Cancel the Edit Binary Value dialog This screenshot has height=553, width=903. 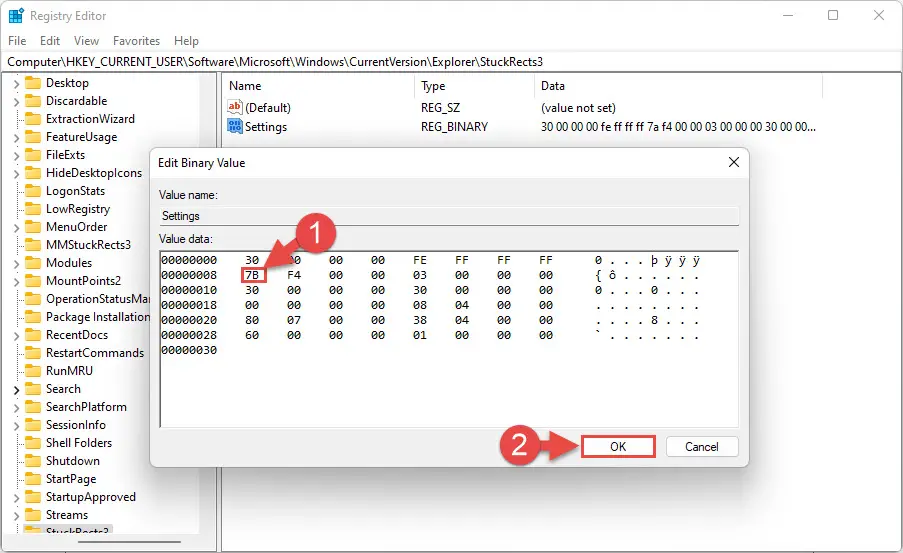coord(701,446)
